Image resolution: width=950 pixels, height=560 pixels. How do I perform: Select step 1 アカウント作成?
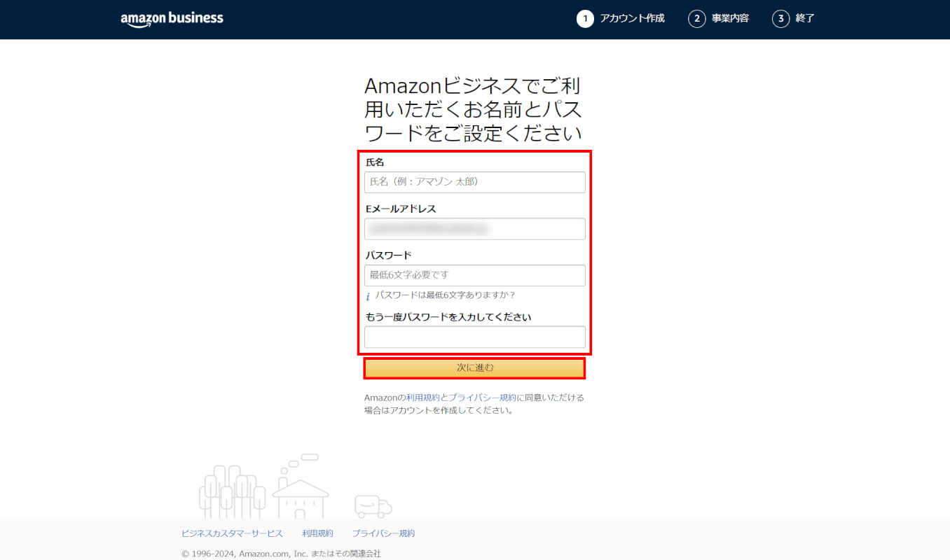point(621,19)
